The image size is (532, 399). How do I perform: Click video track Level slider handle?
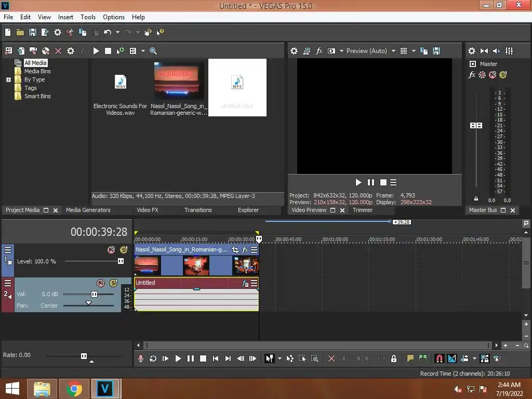[121, 261]
